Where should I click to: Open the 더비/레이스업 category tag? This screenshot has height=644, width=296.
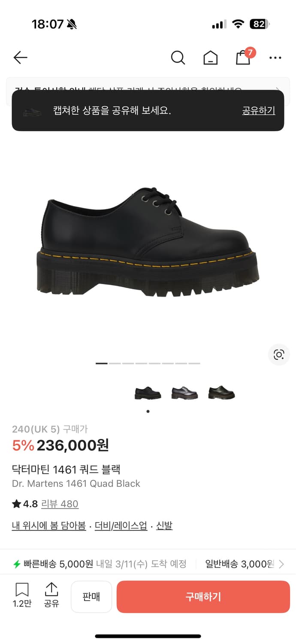[121, 526]
